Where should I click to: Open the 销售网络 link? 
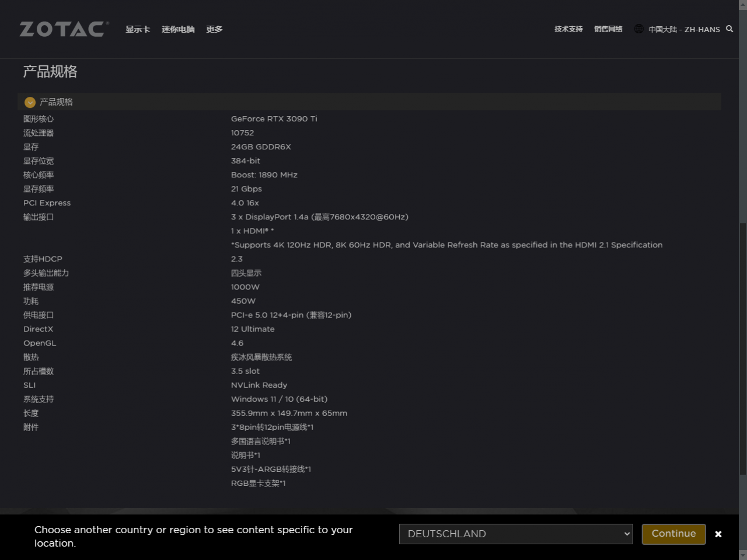click(x=608, y=29)
